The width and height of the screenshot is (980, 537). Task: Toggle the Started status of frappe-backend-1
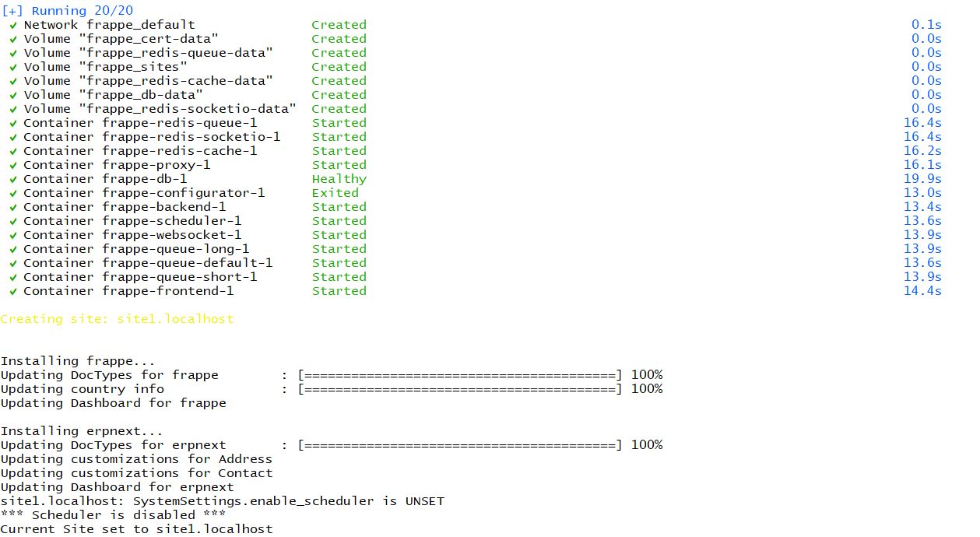[339, 206]
